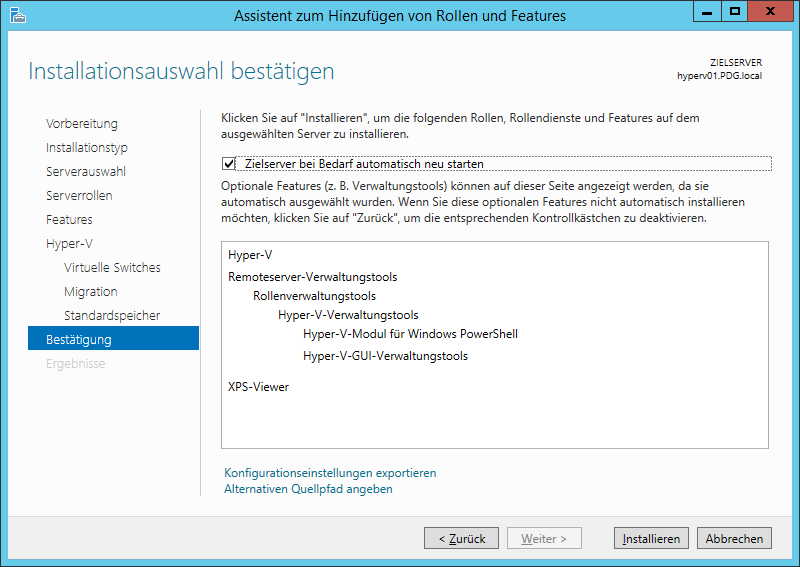This screenshot has height=567, width=800.
Task: Open the Virtuelle Switches page
Action: pos(112,268)
